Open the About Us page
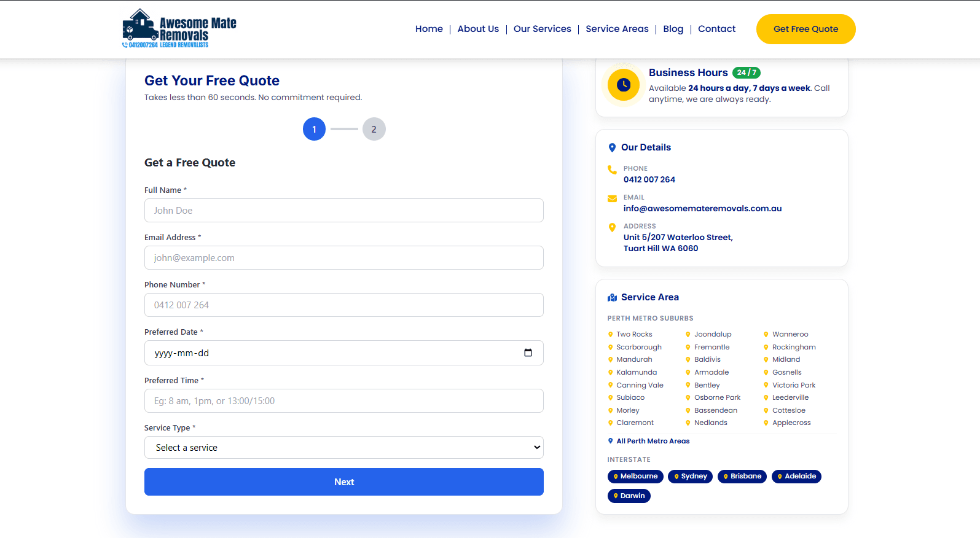 coord(478,29)
